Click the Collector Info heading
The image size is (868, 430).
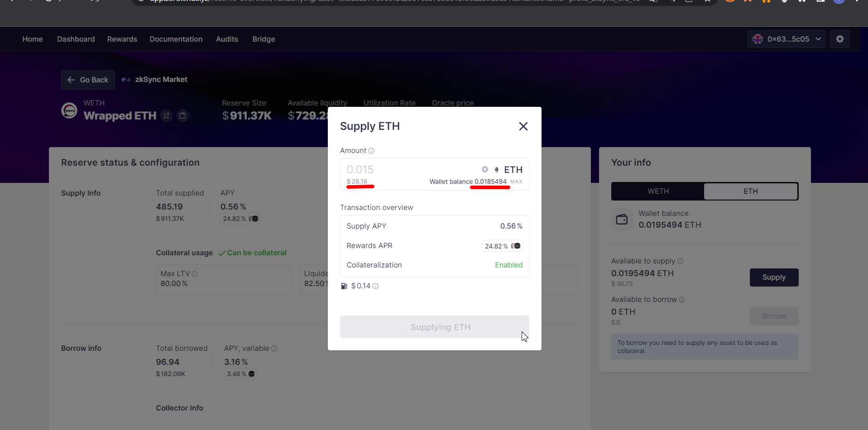click(179, 408)
